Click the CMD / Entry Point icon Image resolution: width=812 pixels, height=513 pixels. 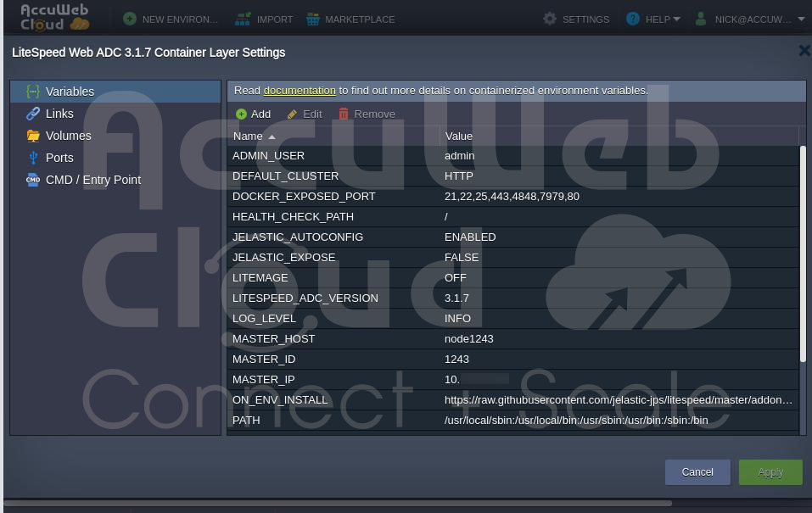(x=33, y=180)
